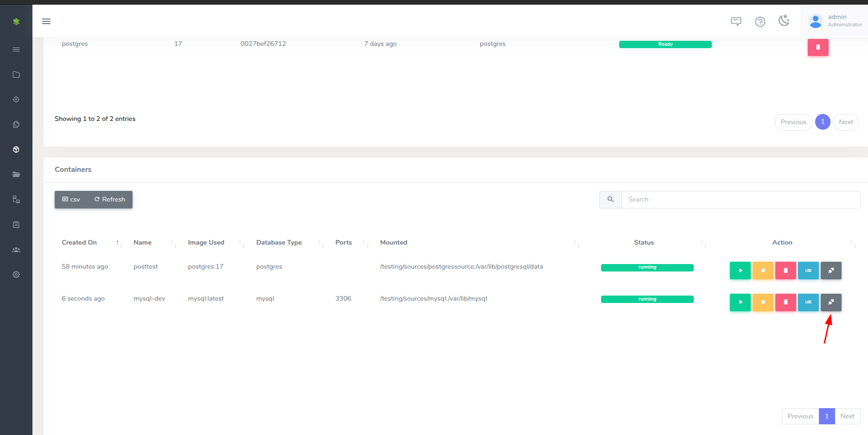Select the mysql-dev name cell
This screenshot has height=435, width=868.
tap(149, 299)
